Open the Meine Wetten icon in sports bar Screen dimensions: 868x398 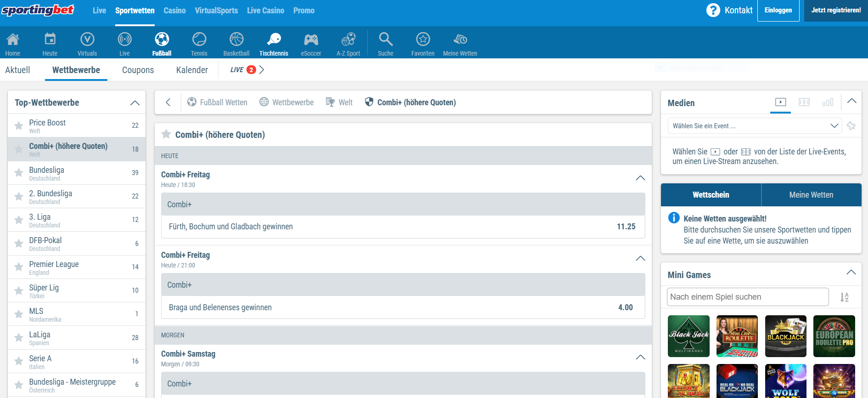pos(460,40)
